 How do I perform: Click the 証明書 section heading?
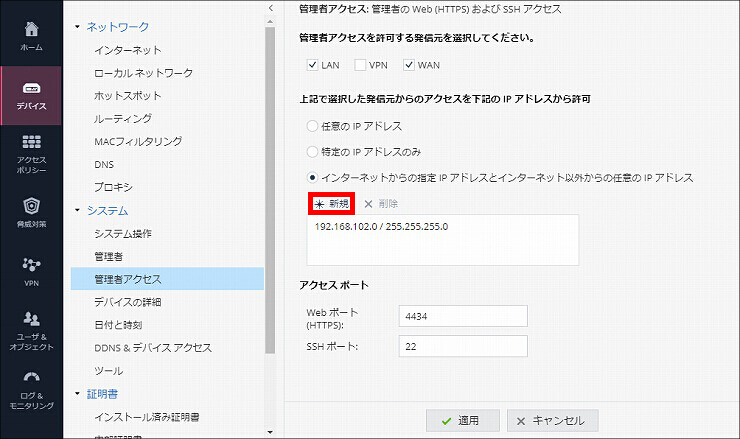(x=102, y=393)
